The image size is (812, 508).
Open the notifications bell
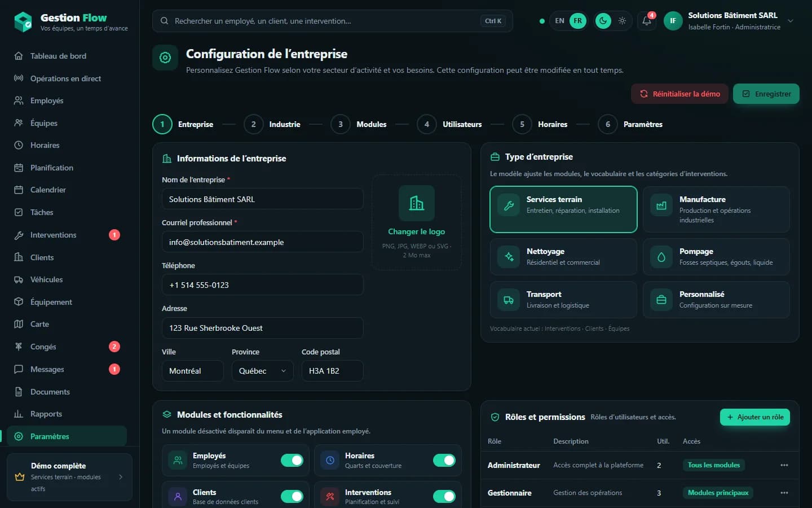point(647,21)
